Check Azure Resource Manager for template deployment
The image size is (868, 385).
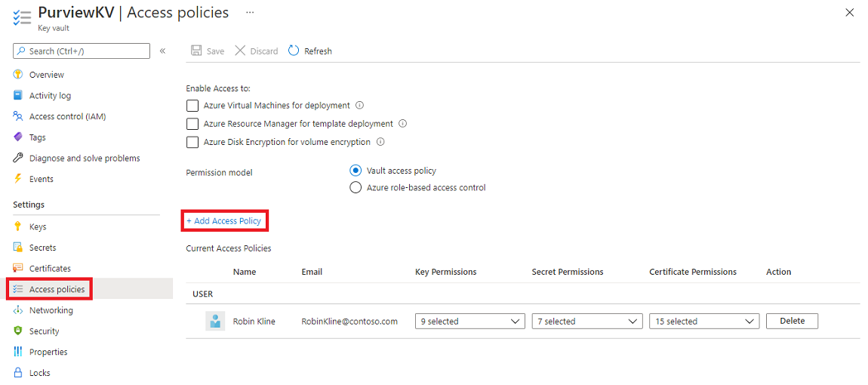(192, 124)
